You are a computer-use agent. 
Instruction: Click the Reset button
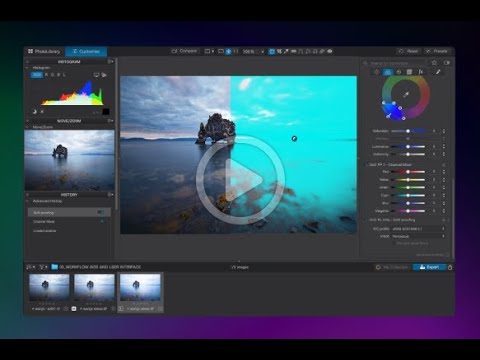[408, 51]
